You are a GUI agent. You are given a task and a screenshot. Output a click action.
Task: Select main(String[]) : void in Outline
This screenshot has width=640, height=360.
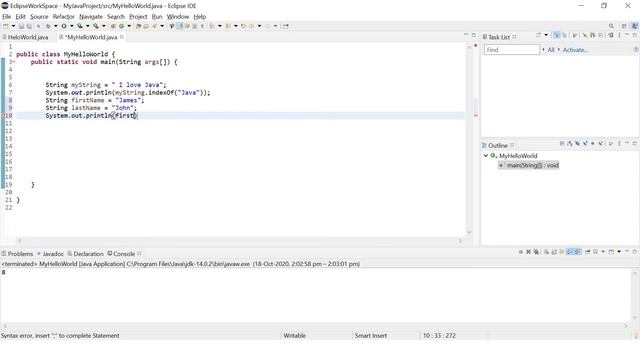[x=529, y=165]
